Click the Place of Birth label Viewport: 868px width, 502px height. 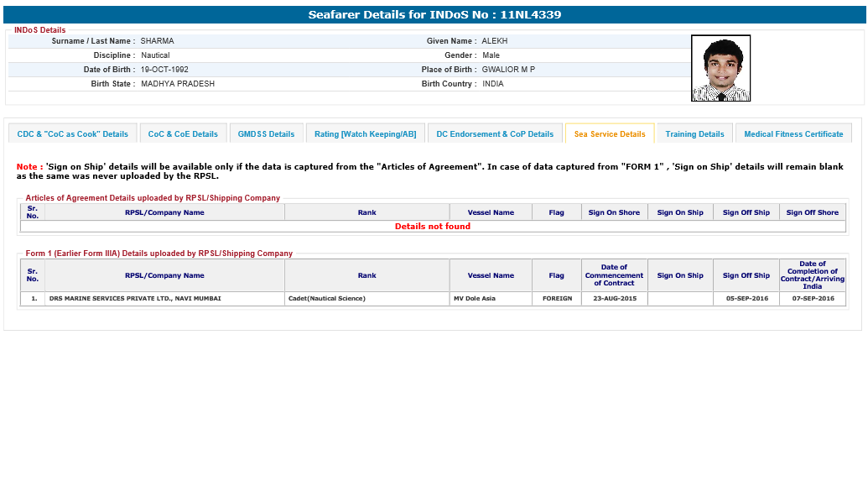pyautogui.click(x=449, y=70)
